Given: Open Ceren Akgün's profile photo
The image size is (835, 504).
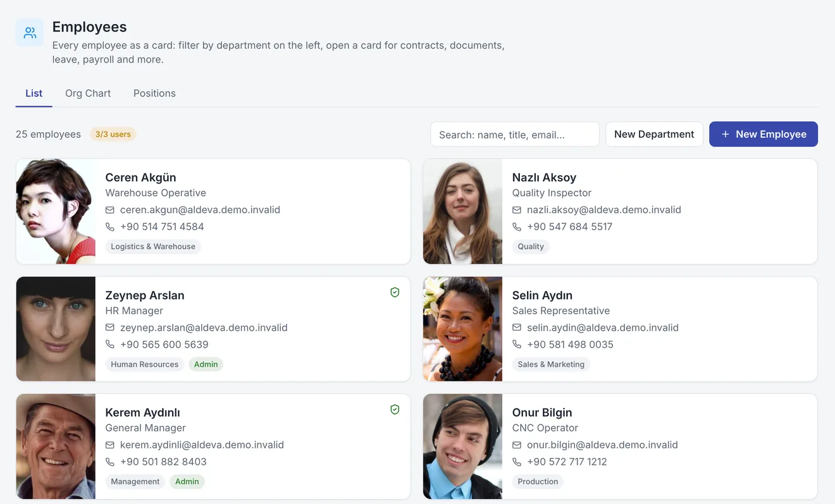Looking at the screenshot, I should 56,211.
